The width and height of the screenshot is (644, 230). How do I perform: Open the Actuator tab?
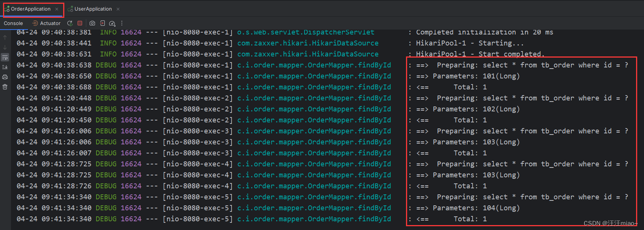(46, 23)
